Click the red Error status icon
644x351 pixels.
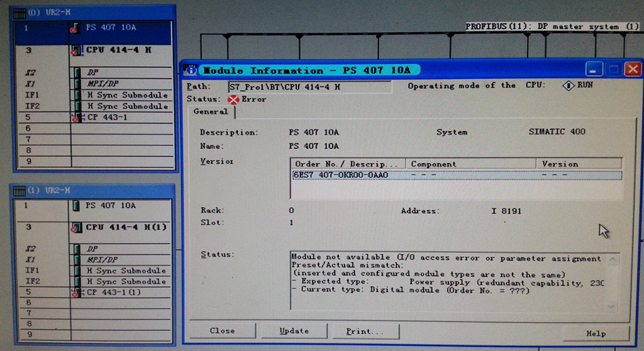(233, 99)
